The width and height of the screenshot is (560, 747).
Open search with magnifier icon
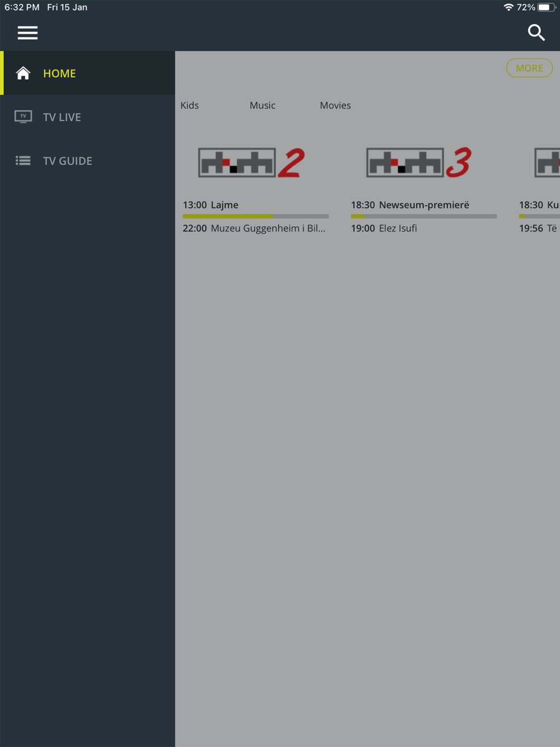(x=536, y=32)
